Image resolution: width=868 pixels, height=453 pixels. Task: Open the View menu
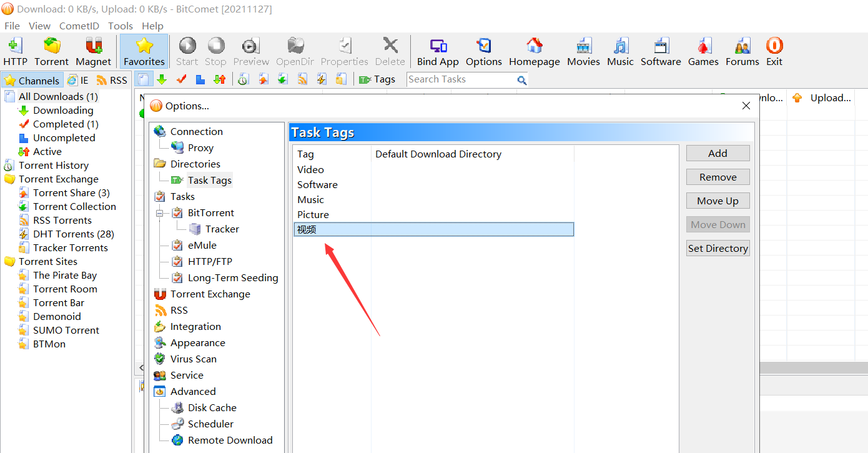(39, 26)
